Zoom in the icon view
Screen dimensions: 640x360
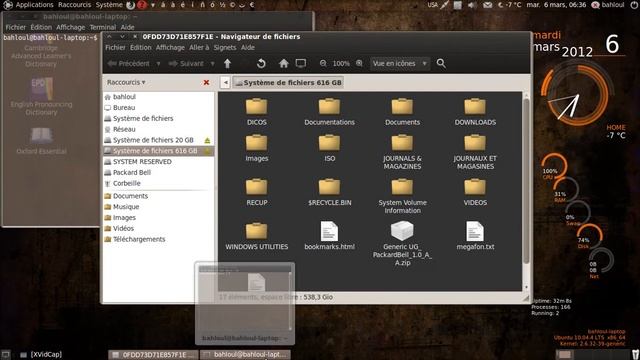(359, 63)
